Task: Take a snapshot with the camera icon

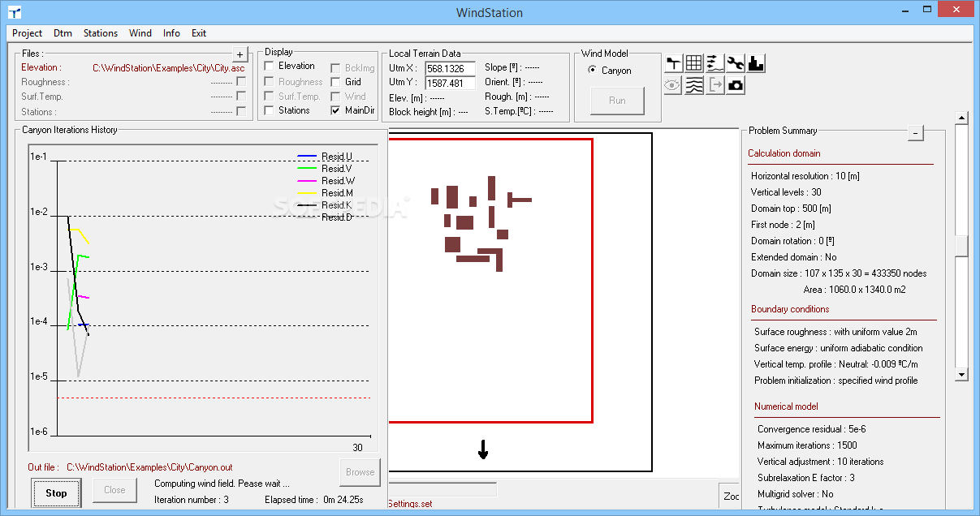Action: [736, 85]
